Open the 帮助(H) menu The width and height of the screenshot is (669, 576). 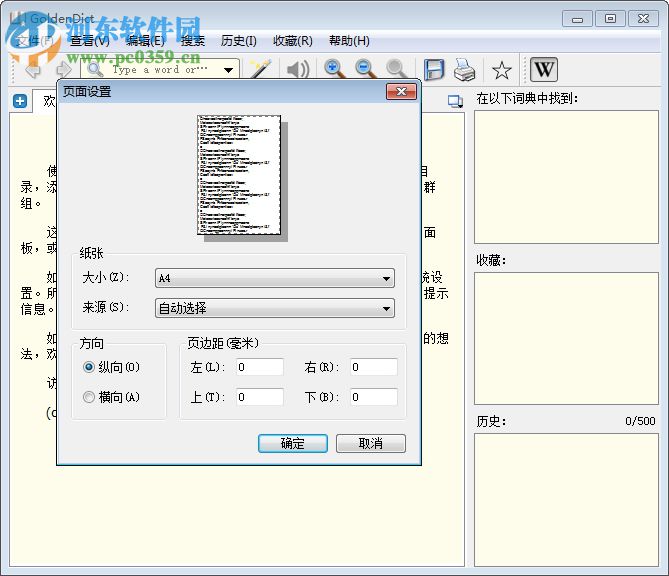point(349,41)
